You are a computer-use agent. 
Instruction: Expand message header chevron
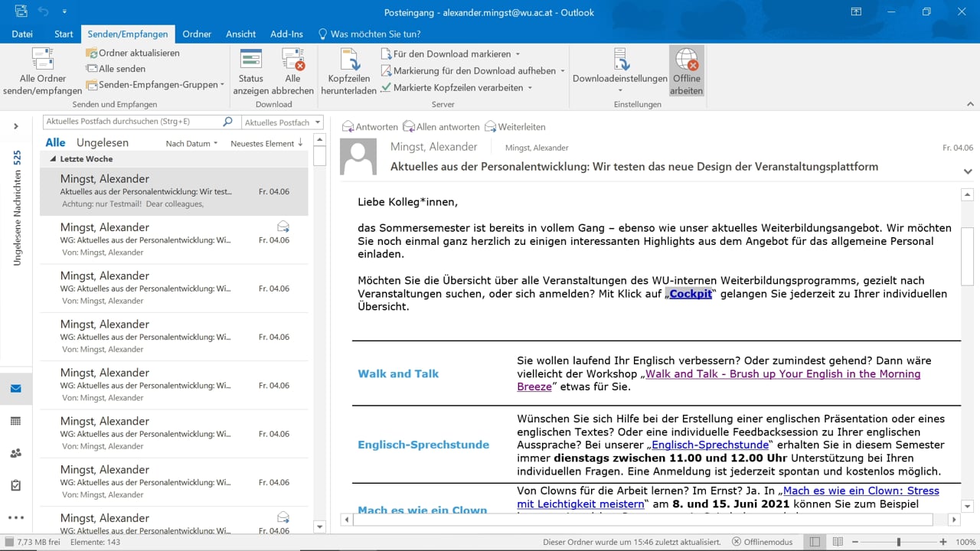[x=968, y=171]
